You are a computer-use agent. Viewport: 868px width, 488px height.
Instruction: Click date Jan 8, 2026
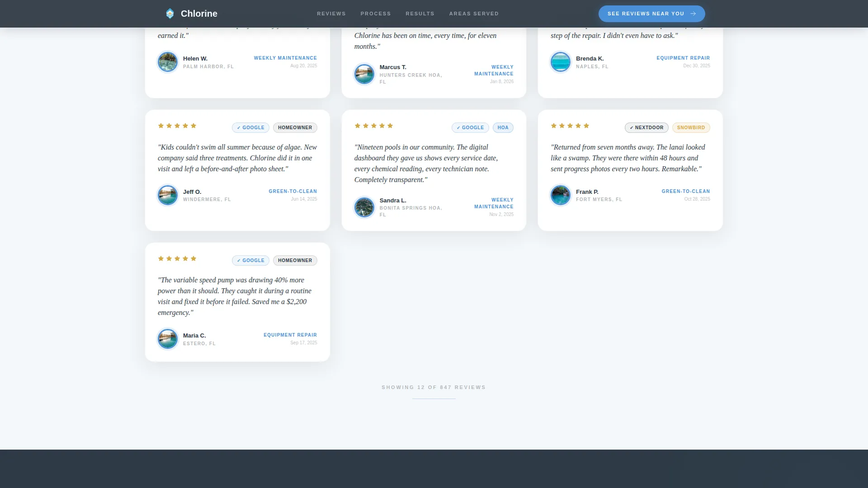(x=502, y=81)
